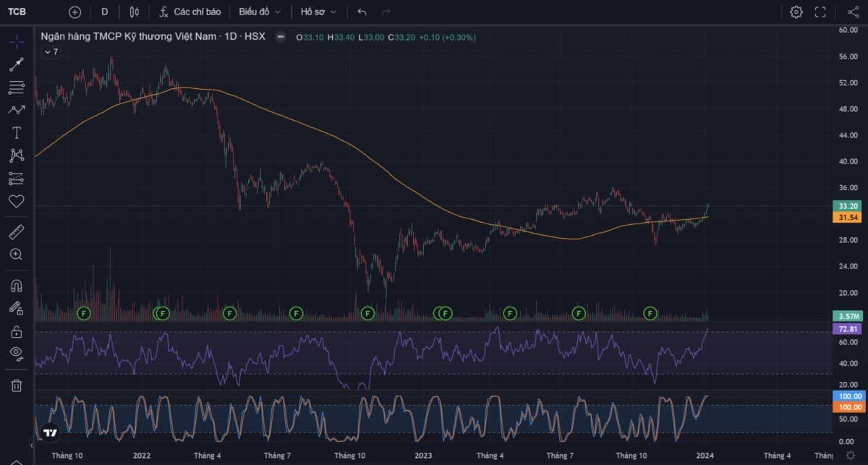This screenshot has width=868, height=465.
Task: Open chart settings via top-right gear
Action: coord(796,12)
